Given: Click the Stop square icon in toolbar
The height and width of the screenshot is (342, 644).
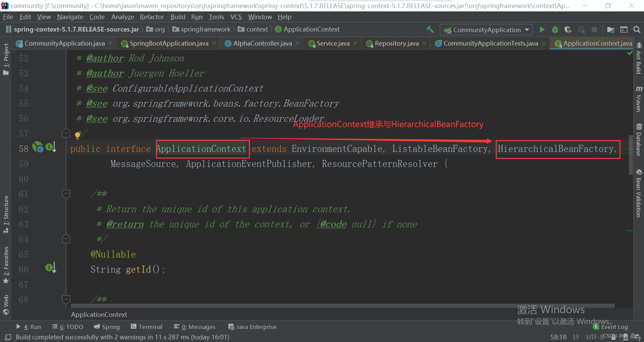Looking at the screenshot, I should click(x=594, y=30).
